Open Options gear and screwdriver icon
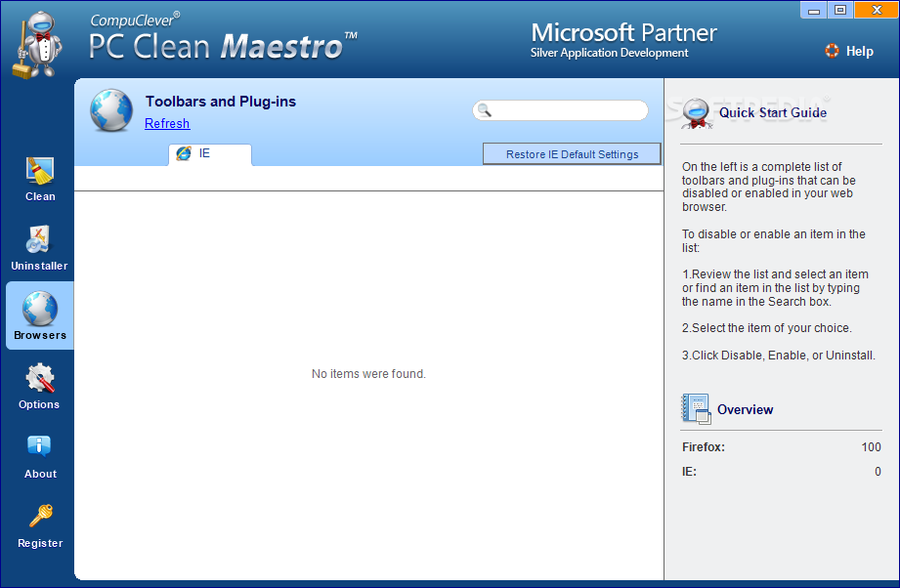 [40, 378]
